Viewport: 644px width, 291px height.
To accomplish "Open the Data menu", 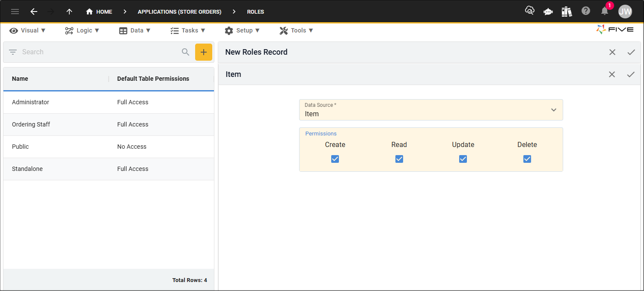I will tap(135, 30).
